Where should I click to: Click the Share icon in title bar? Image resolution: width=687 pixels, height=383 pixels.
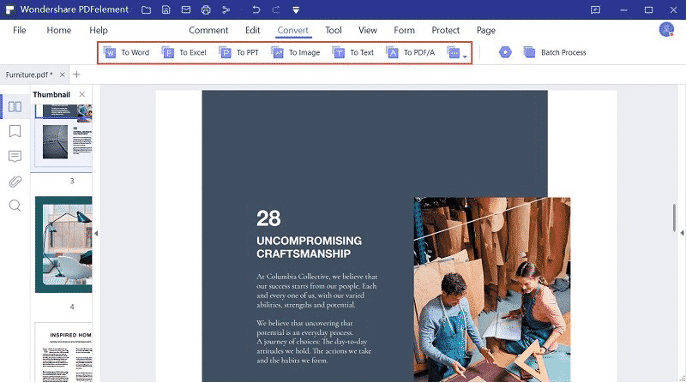click(226, 10)
